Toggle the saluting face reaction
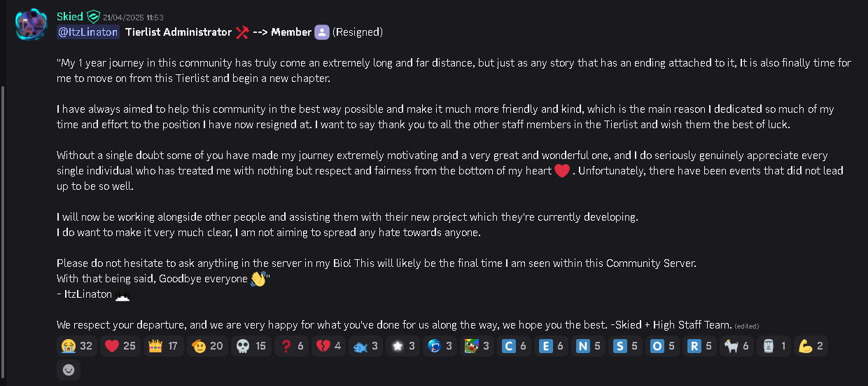The height and width of the screenshot is (386, 868). click(206, 346)
